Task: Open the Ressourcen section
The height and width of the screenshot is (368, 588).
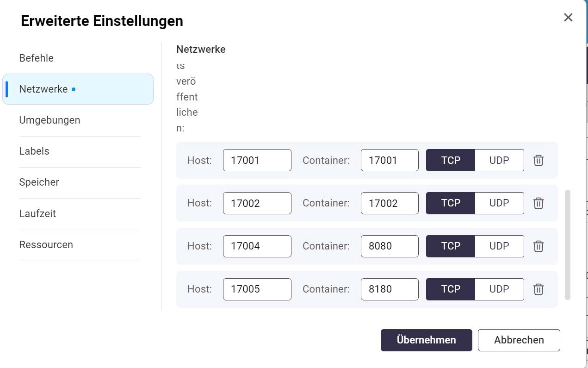Action: pyautogui.click(x=46, y=245)
